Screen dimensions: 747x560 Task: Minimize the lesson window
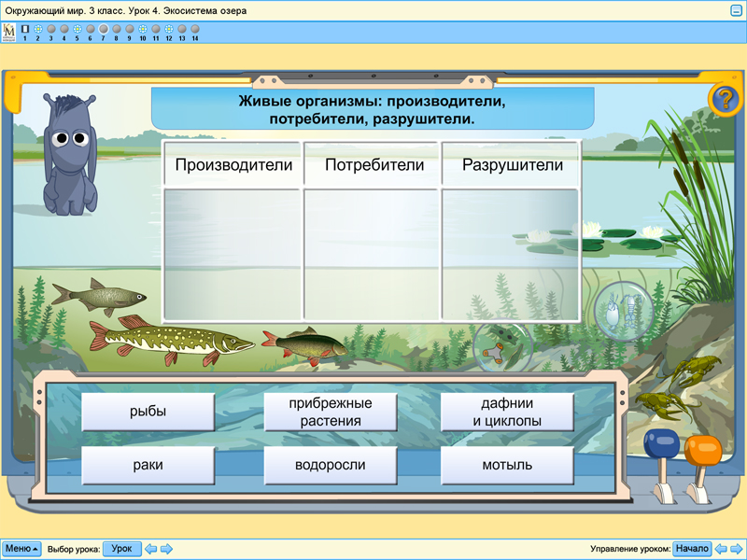click(736, 10)
